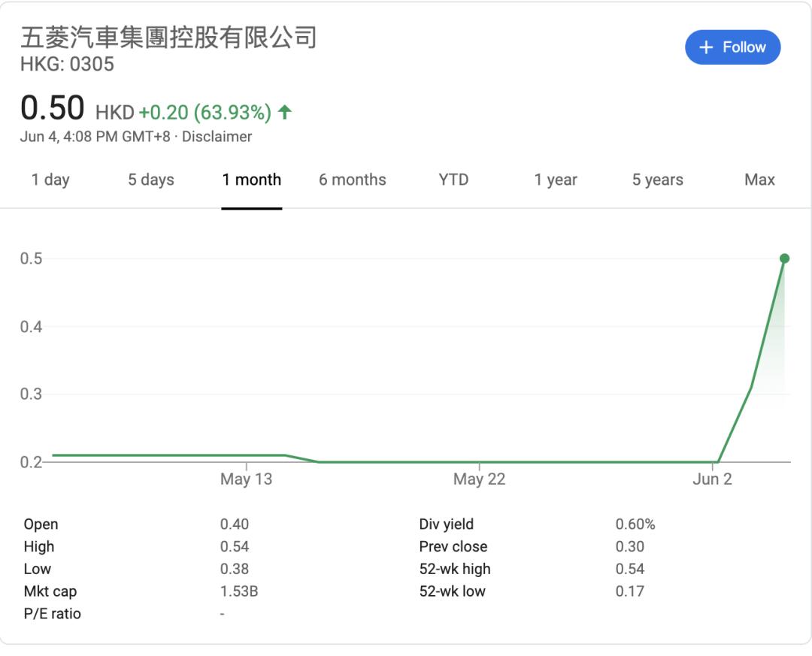Select the active 1 month tab
Image resolution: width=812 pixels, height=656 pixels.
(x=251, y=180)
